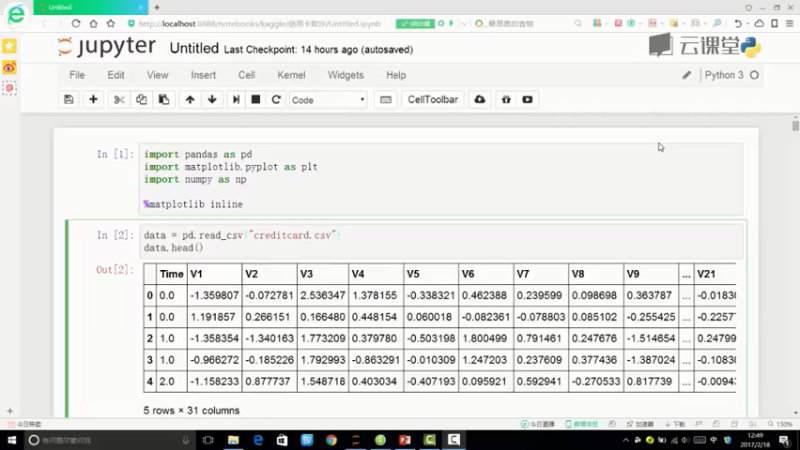
Task: Open the File menu
Action: click(x=77, y=75)
